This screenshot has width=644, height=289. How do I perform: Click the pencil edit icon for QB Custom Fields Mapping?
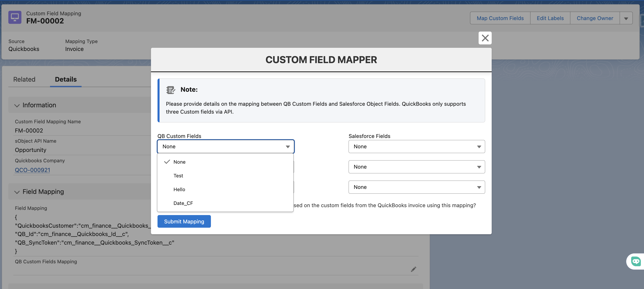click(413, 269)
